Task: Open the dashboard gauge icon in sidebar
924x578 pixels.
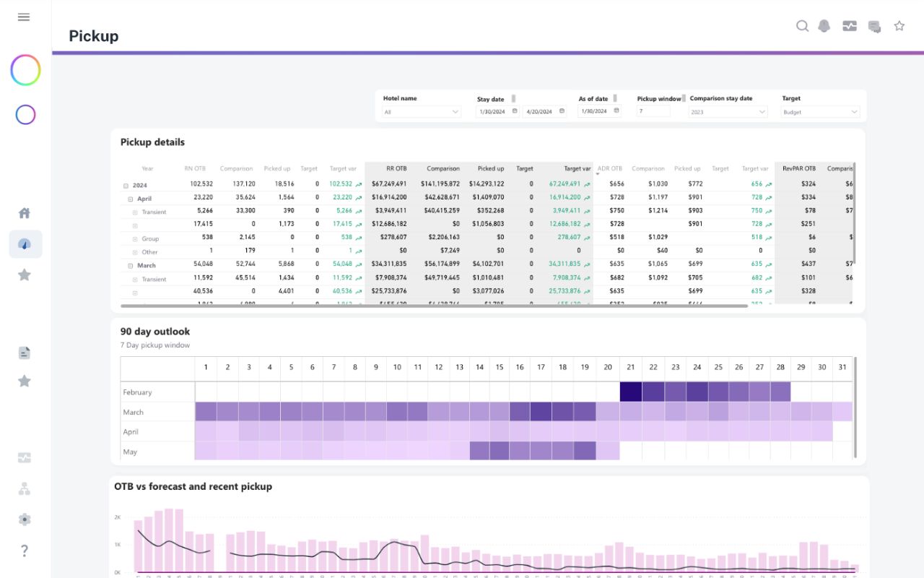Action: coord(25,244)
